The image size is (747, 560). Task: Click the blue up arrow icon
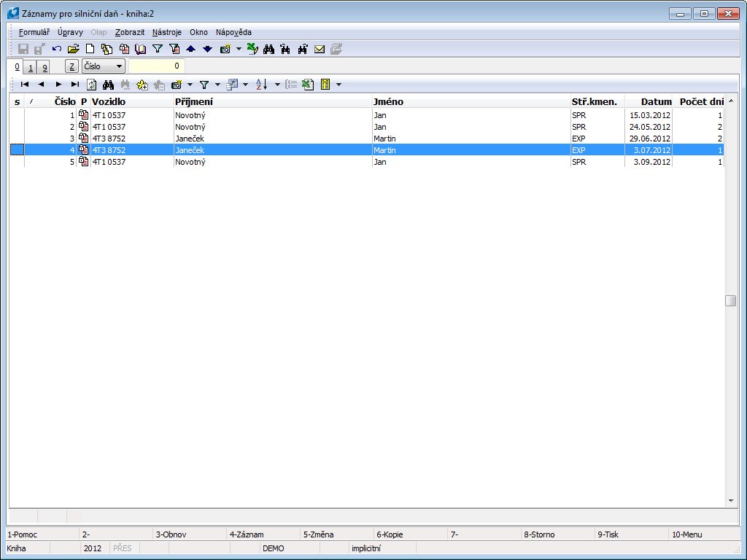tap(190, 49)
